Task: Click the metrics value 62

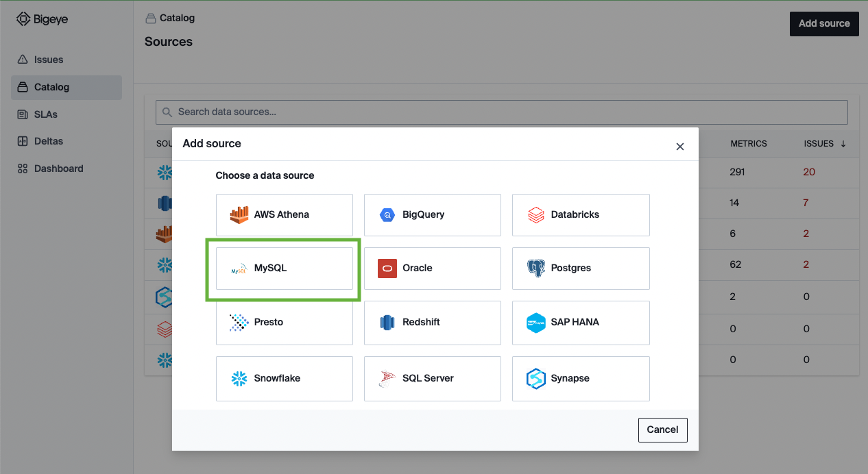Action: click(736, 264)
